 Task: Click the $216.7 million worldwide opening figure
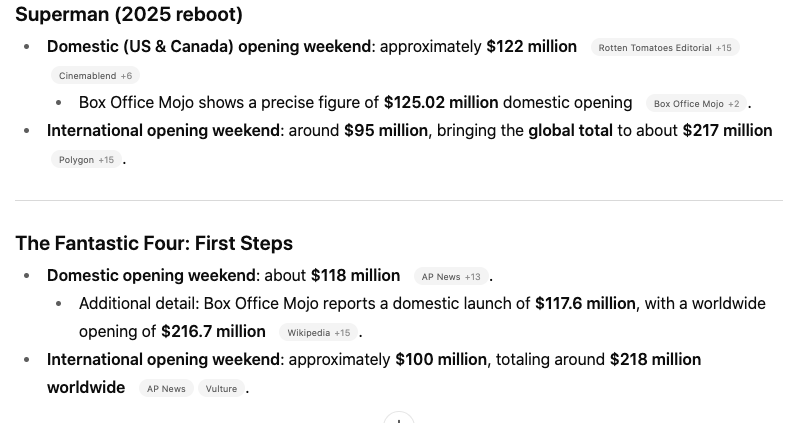(x=213, y=331)
